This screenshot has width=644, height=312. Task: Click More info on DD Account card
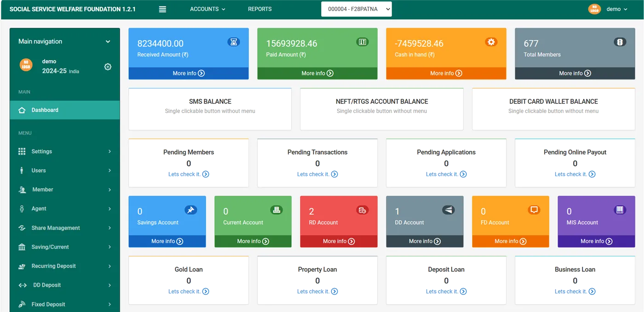(425, 241)
